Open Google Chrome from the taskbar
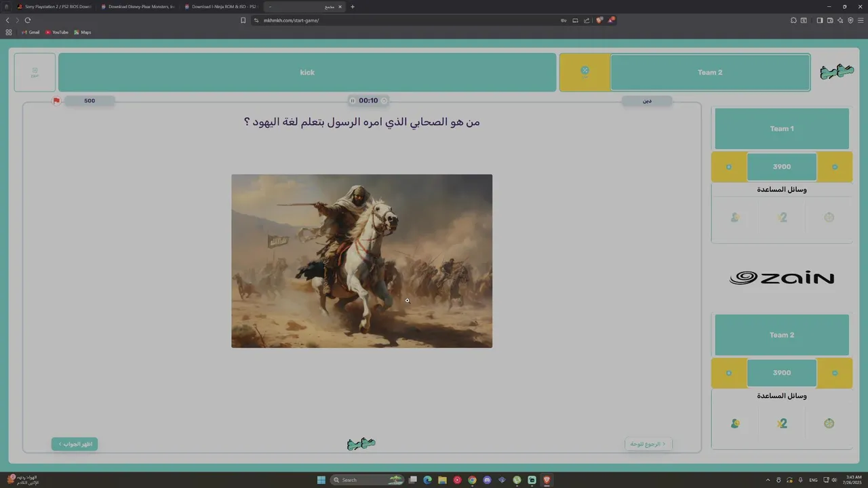The width and height of the screenshot is (868, 488). (x=472, y=480)
